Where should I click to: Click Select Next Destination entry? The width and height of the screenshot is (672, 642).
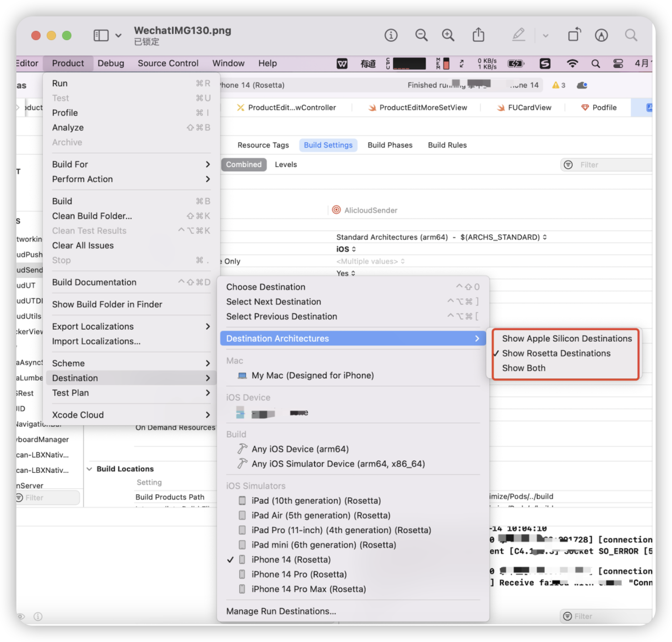coord(353,301)
